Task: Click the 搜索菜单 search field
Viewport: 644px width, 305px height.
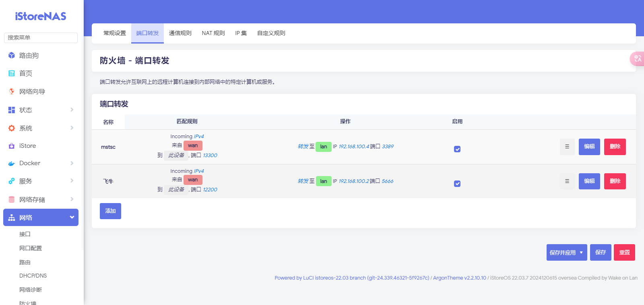Action: point(41,37)
